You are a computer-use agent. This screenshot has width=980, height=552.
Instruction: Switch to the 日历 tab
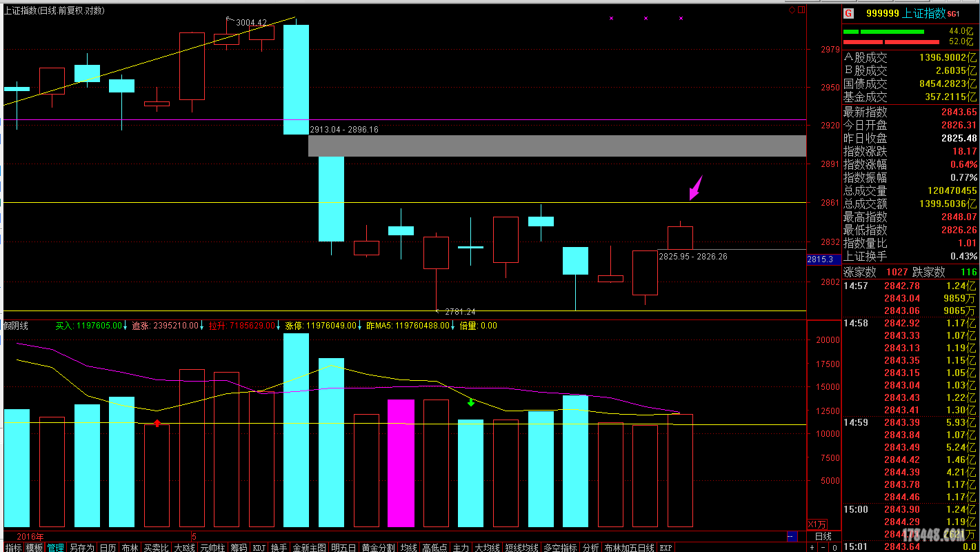(x=108, y=547)
